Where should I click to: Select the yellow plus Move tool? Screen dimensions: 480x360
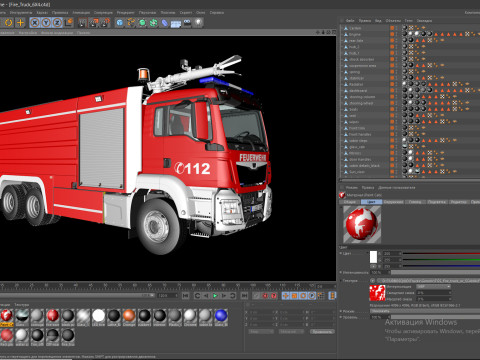(x=21, y=23)
